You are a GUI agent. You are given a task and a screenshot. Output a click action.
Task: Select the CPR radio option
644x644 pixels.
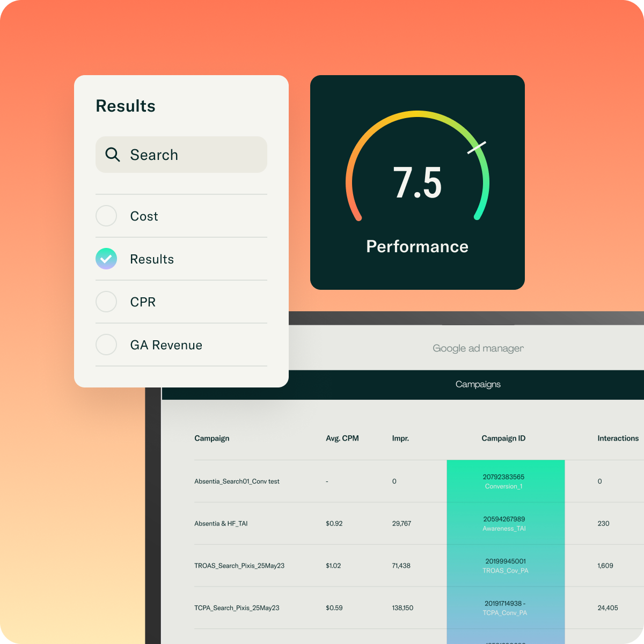point(106,302)
